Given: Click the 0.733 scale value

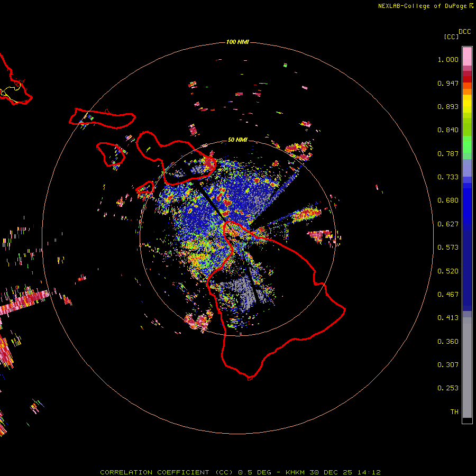Looking at the screenshot, I should pos(448,177).
